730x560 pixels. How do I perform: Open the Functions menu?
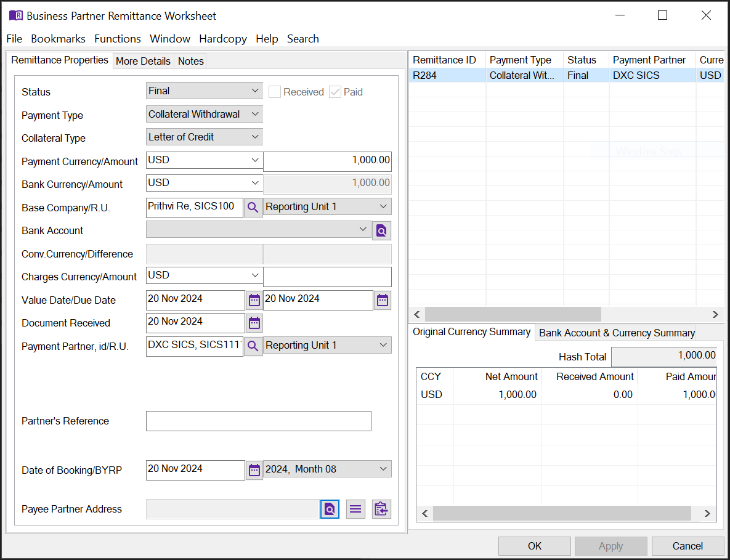coord(118,39)
